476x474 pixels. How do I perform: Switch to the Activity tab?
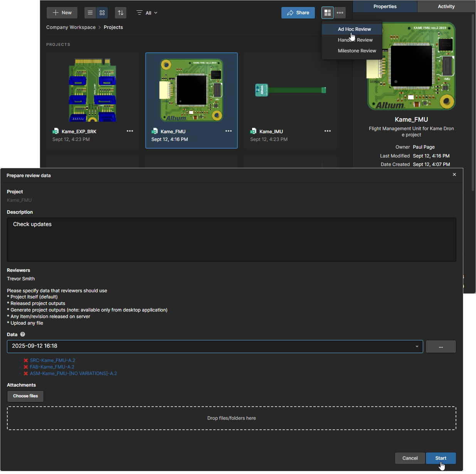[446, 7]
